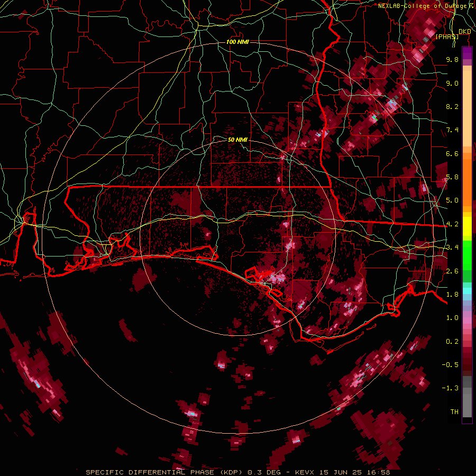Click the "100 NMI" range ring label
476x476 pixels.
(x=237, y=42)
